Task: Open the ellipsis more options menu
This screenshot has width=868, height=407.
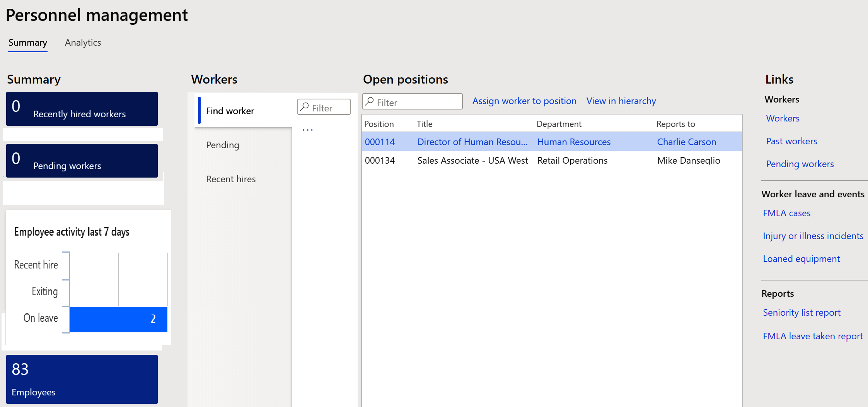Action: point(308,130)
